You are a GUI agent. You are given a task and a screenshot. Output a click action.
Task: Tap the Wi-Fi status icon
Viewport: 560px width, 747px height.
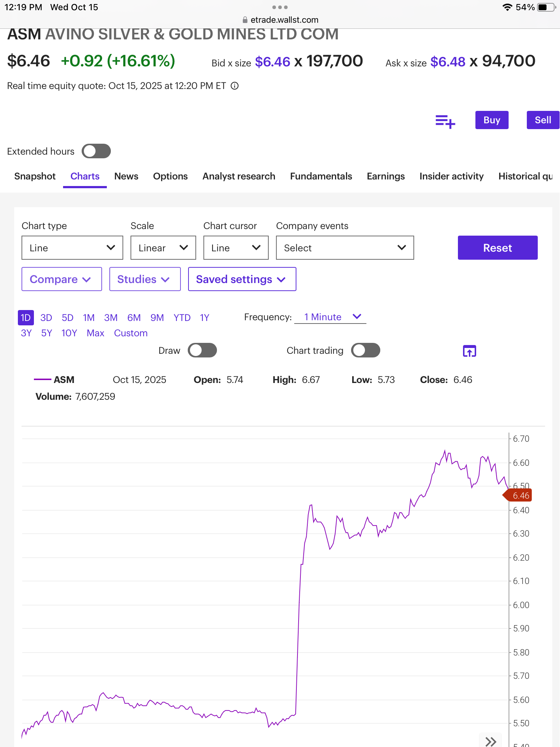point(507,7)
